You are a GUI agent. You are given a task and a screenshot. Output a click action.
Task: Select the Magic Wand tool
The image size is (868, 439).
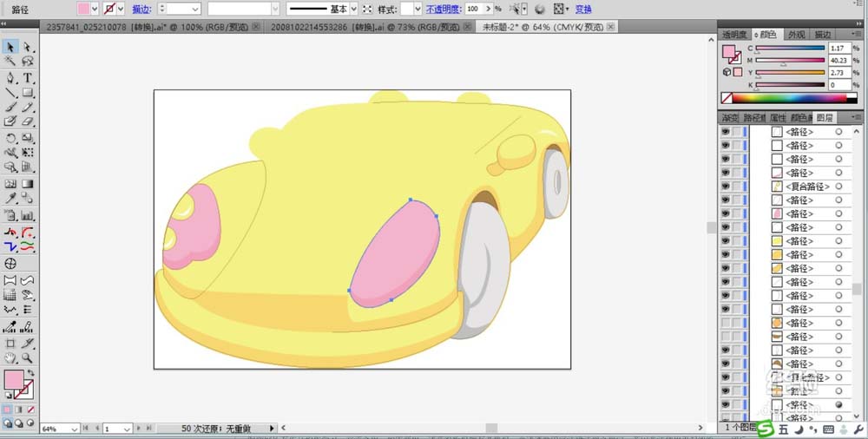(10, 62)
